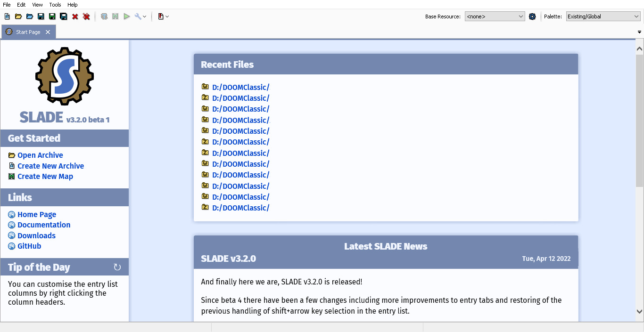
Task: Click the map icon beside Create New Map
Action: [12, 177]
